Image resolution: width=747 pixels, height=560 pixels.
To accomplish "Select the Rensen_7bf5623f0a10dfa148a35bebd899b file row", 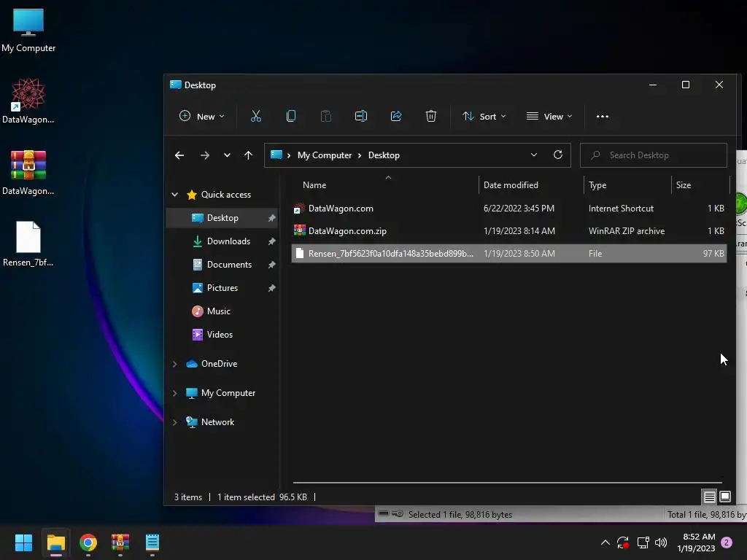I will tap(508, 253).
